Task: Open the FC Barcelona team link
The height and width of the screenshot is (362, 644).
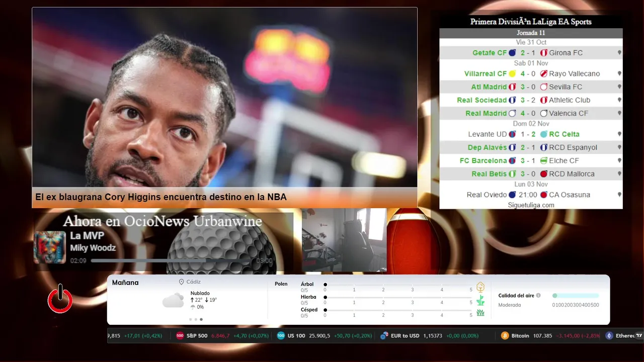Action: [x=483, y=161]
